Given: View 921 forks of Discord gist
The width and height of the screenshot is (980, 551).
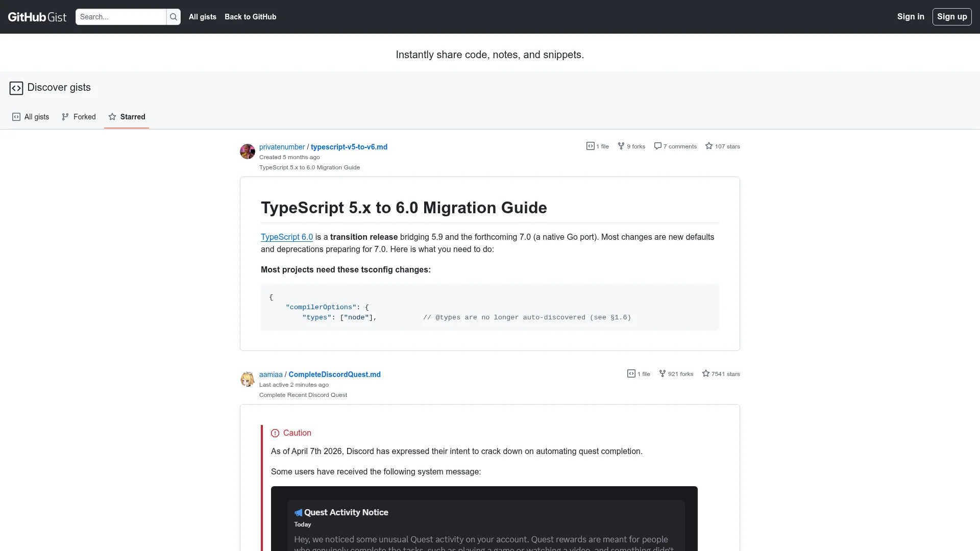Looking at the screenshot, I should (676, 374).
